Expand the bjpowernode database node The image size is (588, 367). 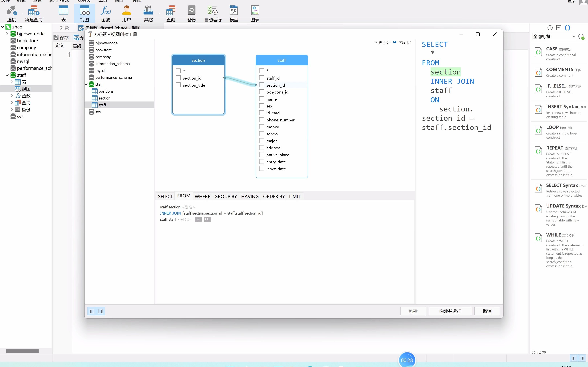click(7, 34)
